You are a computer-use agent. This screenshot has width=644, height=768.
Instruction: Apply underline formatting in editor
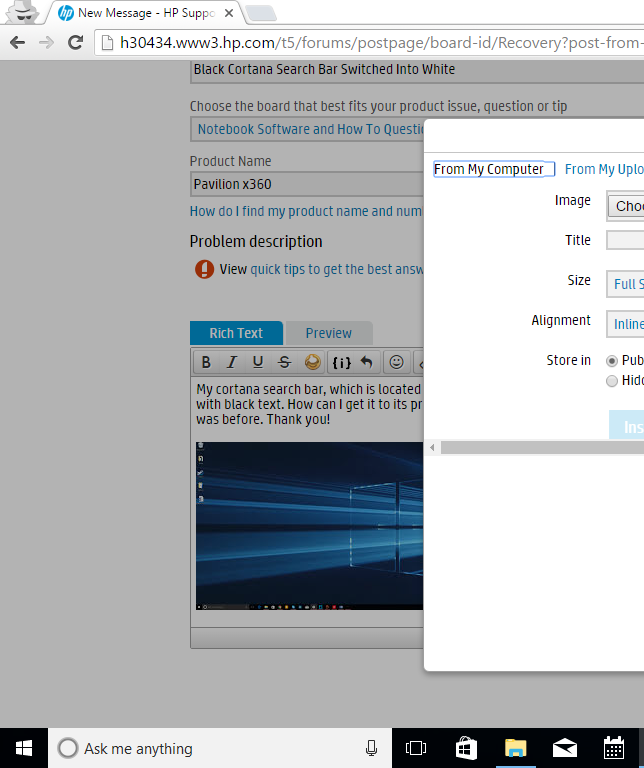(x=258, y=362)
